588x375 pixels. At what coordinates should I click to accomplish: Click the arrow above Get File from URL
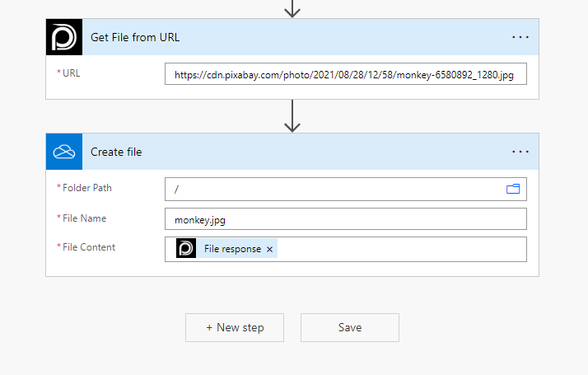pos(292,8)
